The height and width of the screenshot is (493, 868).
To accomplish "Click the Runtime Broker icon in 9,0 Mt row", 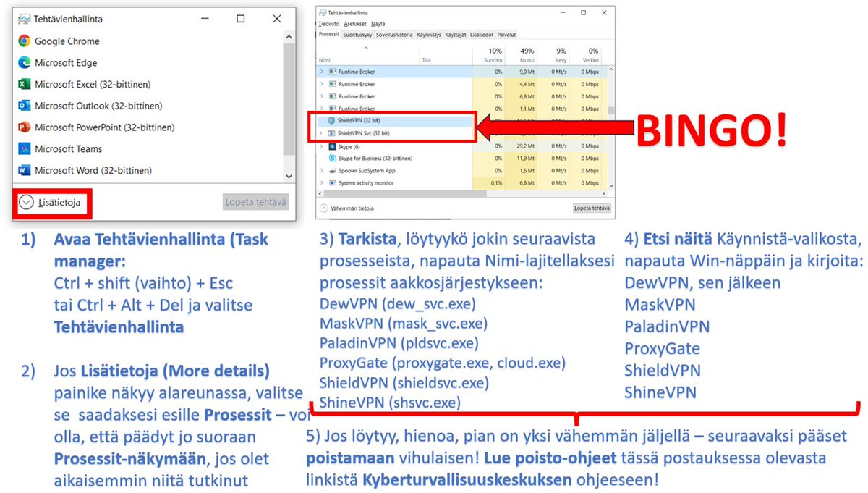I will click(x=333, y=72).
